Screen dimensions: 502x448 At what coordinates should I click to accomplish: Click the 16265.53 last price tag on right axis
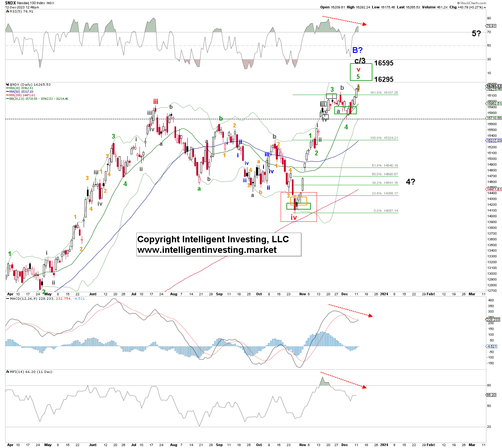tap(494, 86)
